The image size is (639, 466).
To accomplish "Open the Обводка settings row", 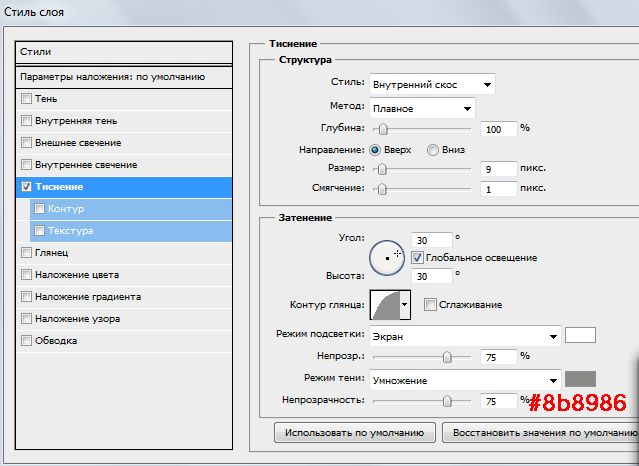I will click(x=124, y=341).
